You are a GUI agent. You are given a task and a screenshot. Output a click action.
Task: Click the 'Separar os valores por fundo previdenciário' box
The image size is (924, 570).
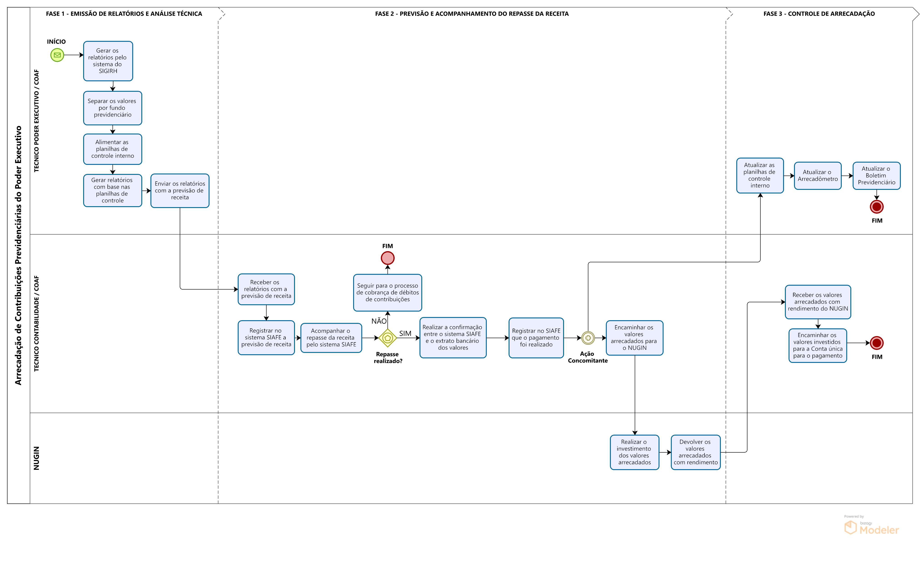pyautogui.click(x=112, y=108)
